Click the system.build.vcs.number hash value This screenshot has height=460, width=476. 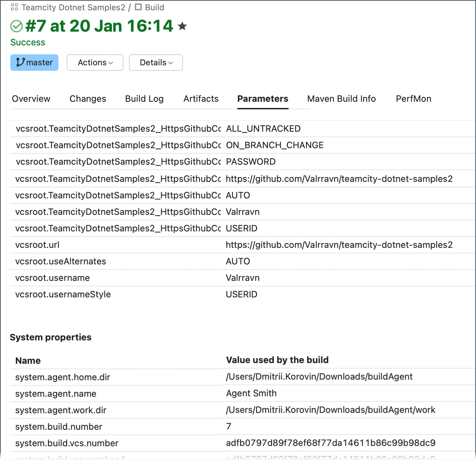330,443
